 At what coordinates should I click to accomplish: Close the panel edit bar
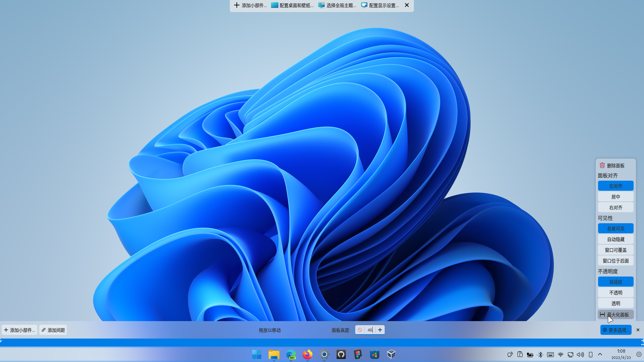point(638,330)
